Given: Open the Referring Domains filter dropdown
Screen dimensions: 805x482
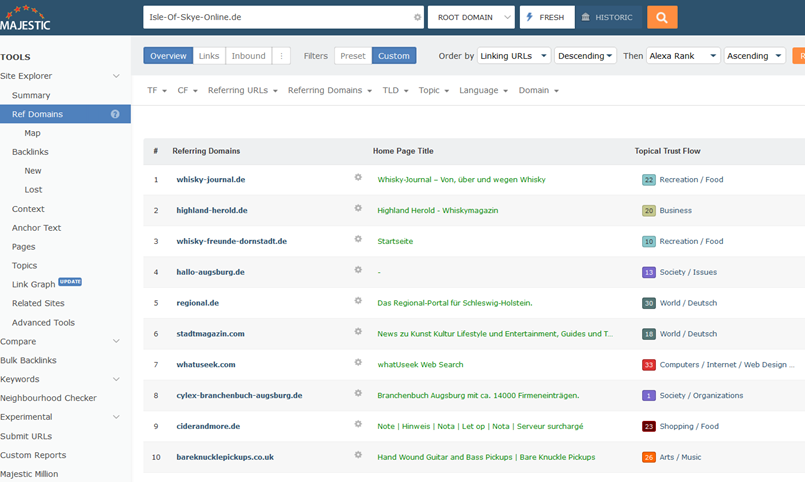Looking at the screenshot, I should [330, 90].
